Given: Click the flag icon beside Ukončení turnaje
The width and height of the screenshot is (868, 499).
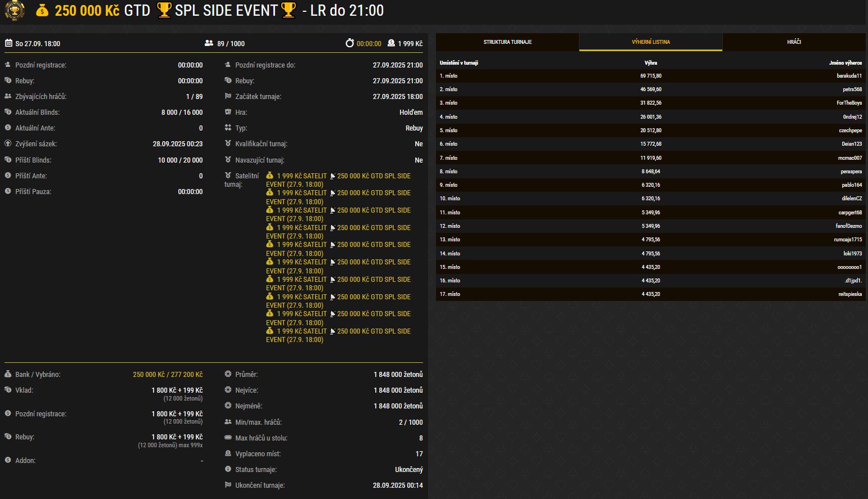Looking at the screenshot, I should pyautogui.click(x=228, y=485).
